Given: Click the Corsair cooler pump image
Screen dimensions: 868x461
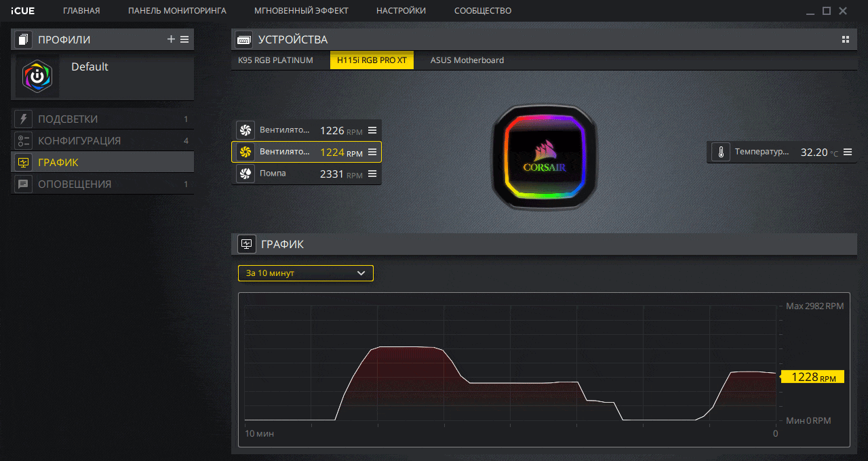Looking at the screenshot, I should [540, 156].
